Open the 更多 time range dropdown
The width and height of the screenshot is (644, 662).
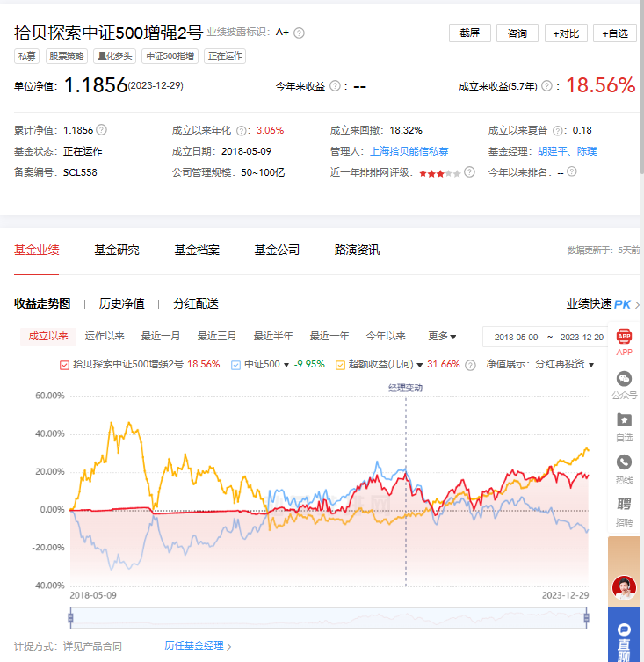(x=442, y=337)
